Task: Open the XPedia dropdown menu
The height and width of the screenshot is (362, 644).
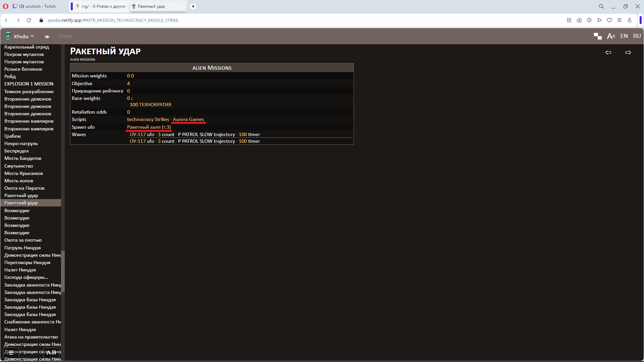Action: point(23,36)
